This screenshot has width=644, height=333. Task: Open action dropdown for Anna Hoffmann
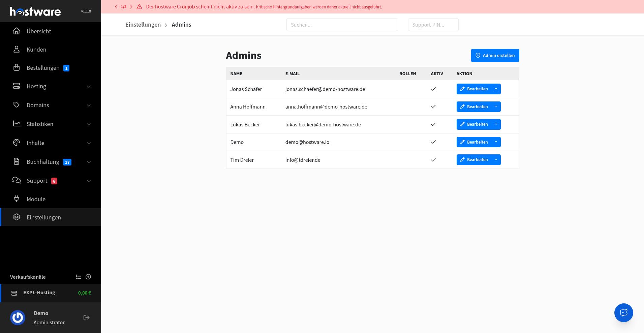coord(496,107)
